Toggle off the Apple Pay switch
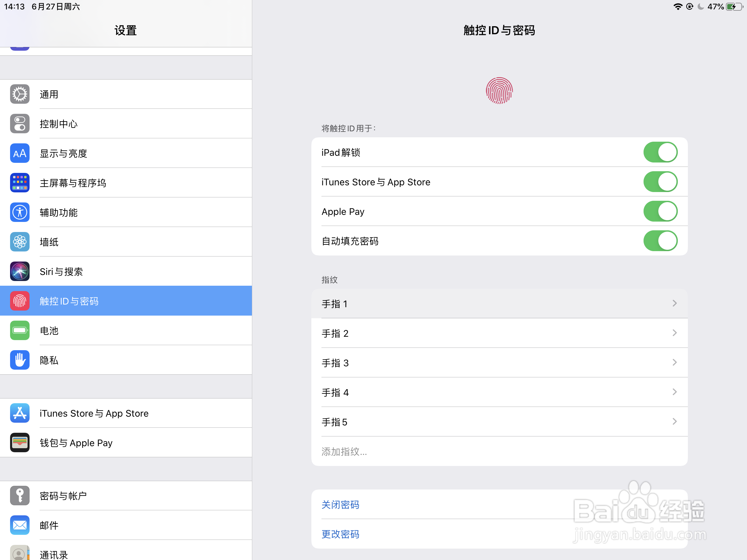This screenshot has width=747, height=560. point(661,211)
